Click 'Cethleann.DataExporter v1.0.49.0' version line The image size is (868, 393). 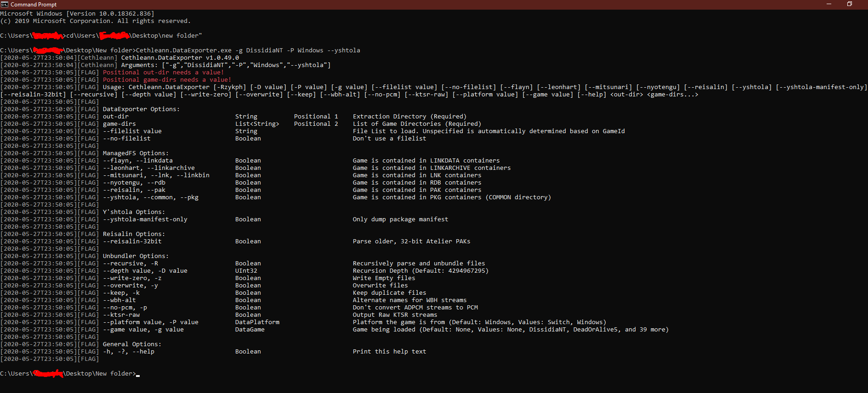[180, 58]
